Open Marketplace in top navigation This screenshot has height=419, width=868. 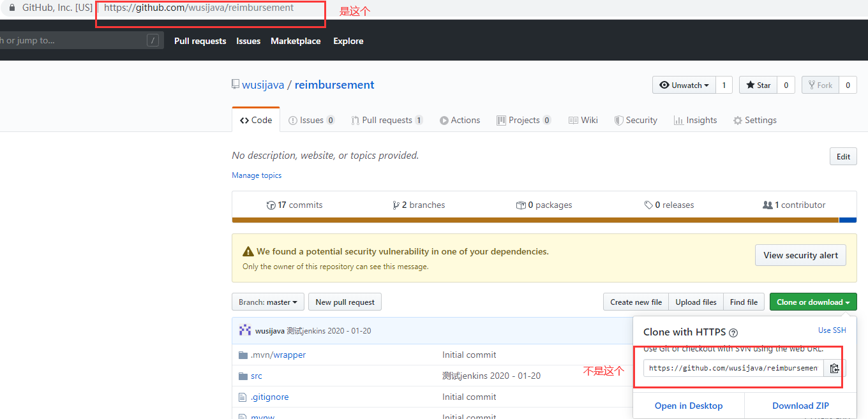296,41
